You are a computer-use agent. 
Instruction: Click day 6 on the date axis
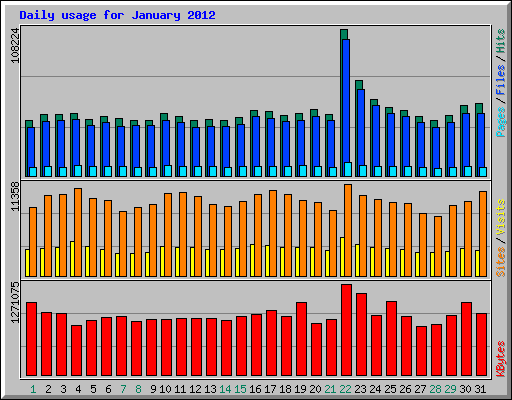(108, 389)
